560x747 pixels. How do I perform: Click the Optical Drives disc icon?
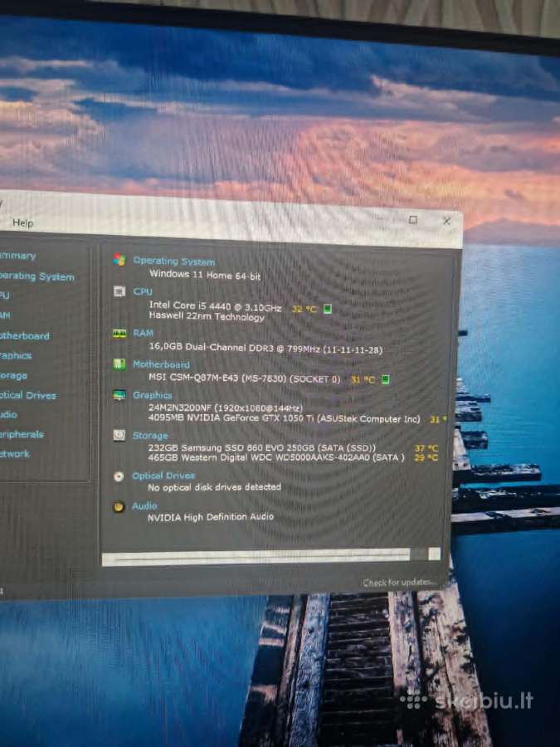(119, 476)
